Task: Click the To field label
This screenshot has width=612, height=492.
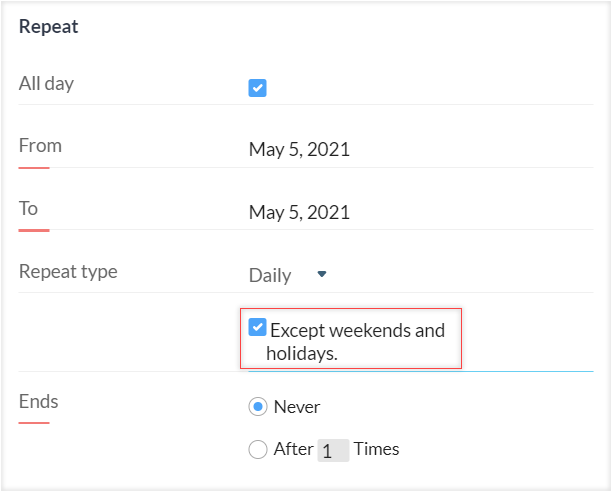Action: [x=28, y=208]
